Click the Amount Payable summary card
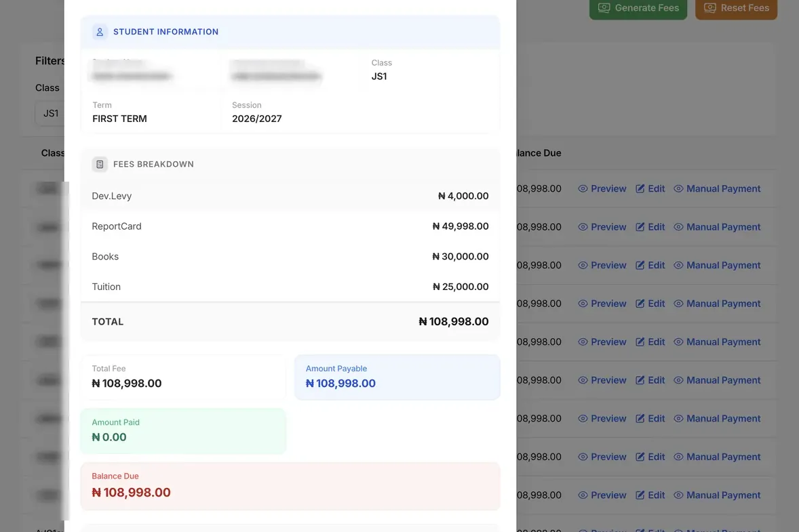This screenshot has height=532, width=799. 397,377
